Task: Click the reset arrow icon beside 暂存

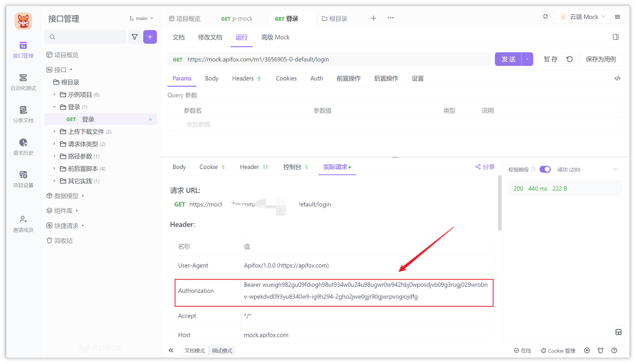Action: 570,59
